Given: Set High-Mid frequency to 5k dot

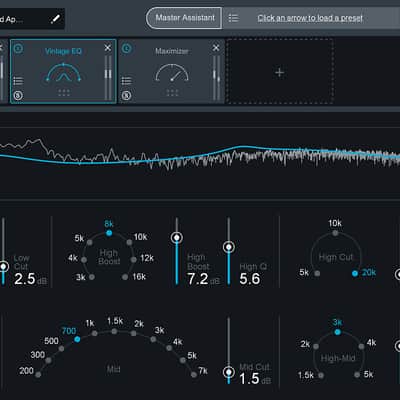Looking at the screenshot, I should (x=357, y=375).
